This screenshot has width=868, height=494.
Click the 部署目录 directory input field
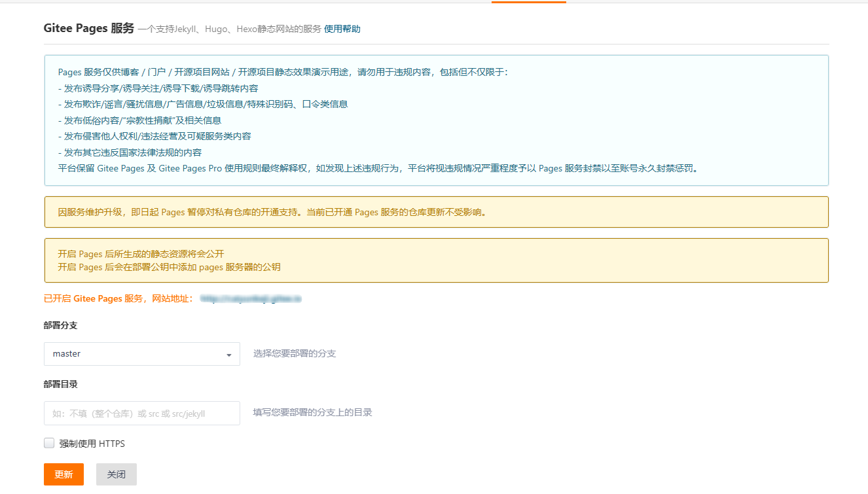click(142, 414)
